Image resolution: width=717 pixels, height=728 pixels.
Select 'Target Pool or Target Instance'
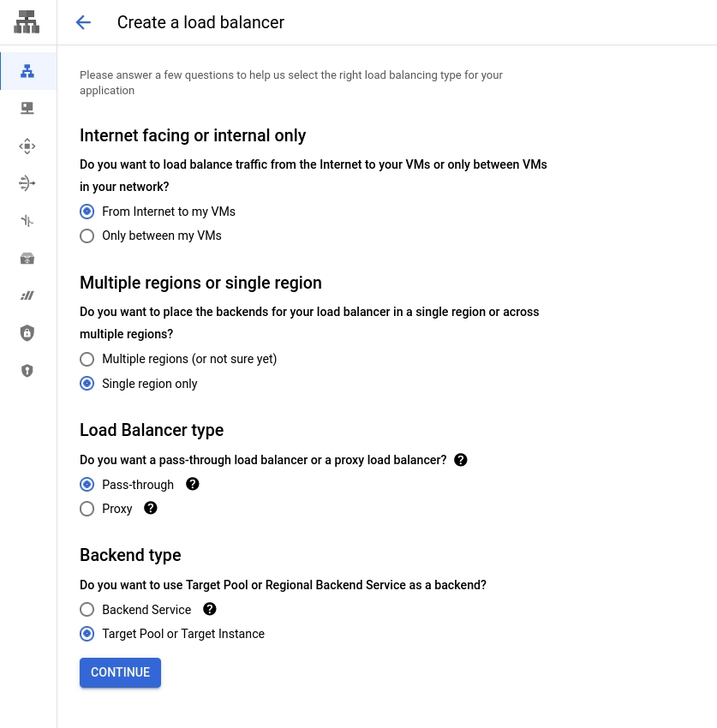click(x=87, y=634)
